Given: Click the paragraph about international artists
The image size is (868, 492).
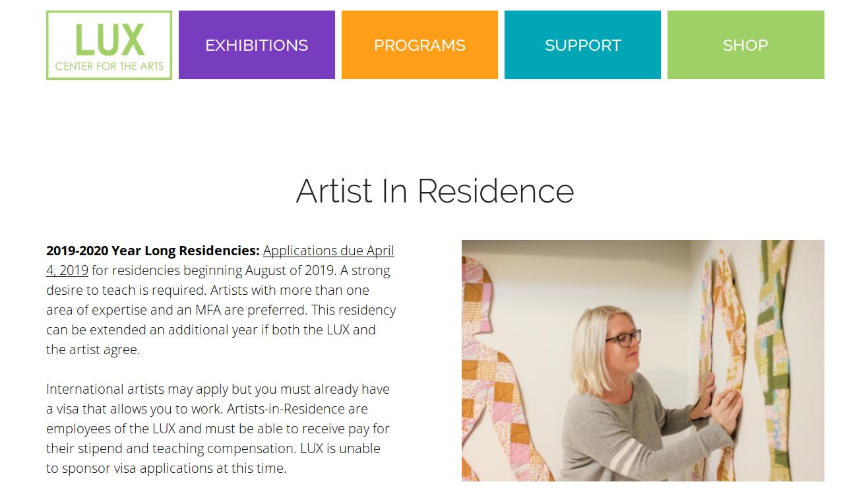Looking at the screenshot, I should (x=218, y=429).
